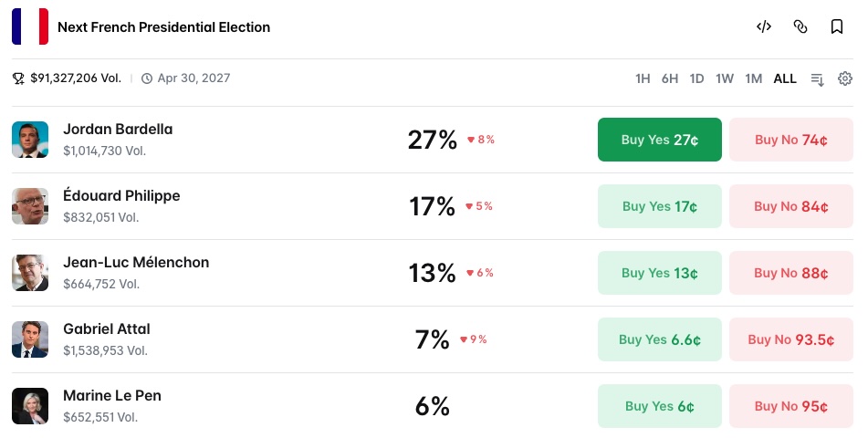Screen dimensions: 868x438
Task: Copy the market link icon
Action: (x=800, y=26)
